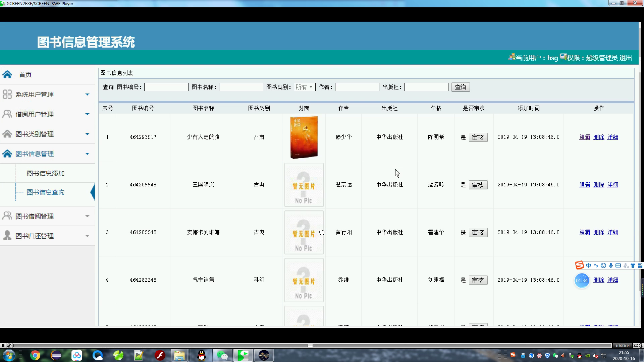The height and width of the screenshot is (362, 644).
Task: Open Baidu Netdisk taskbar icon
Action: pos(77,355)
